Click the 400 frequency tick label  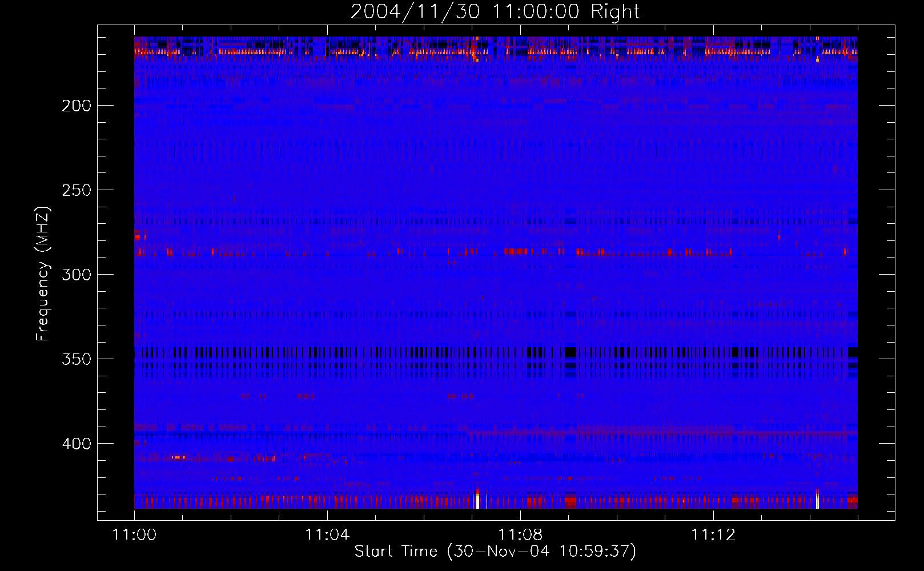(x=77, y=444)
